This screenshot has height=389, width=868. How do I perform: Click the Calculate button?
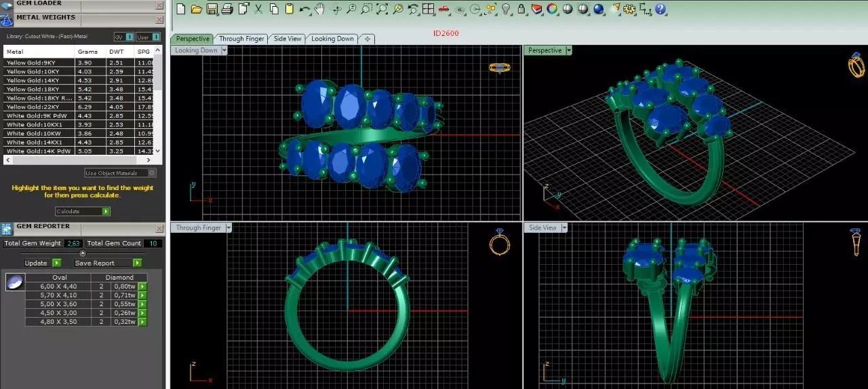[82, 211]
